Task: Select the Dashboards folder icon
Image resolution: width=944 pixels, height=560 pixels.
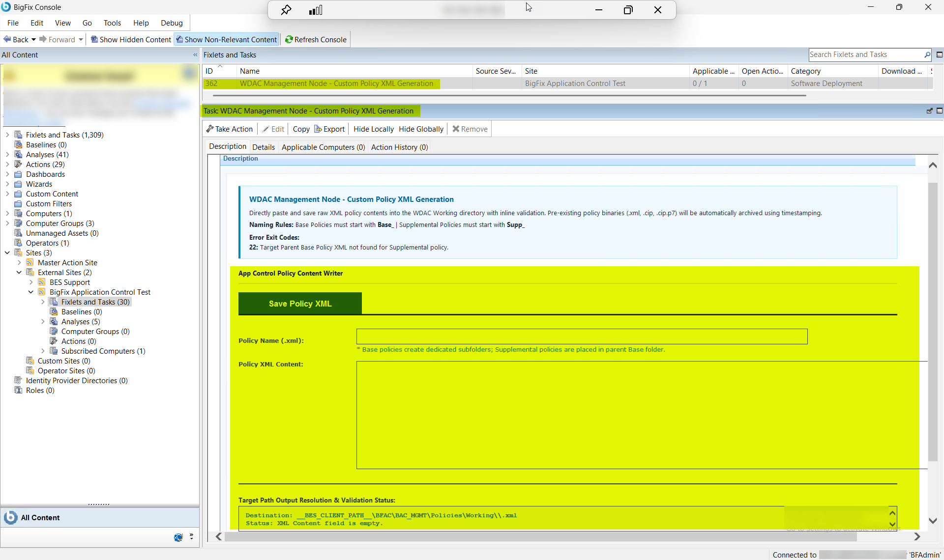Action: click(18, 174)
